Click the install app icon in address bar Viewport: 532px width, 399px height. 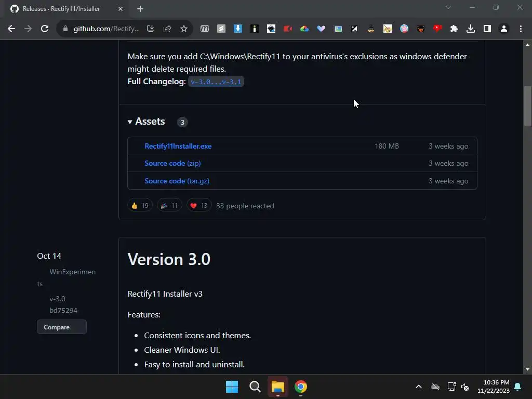pos(151,29)
